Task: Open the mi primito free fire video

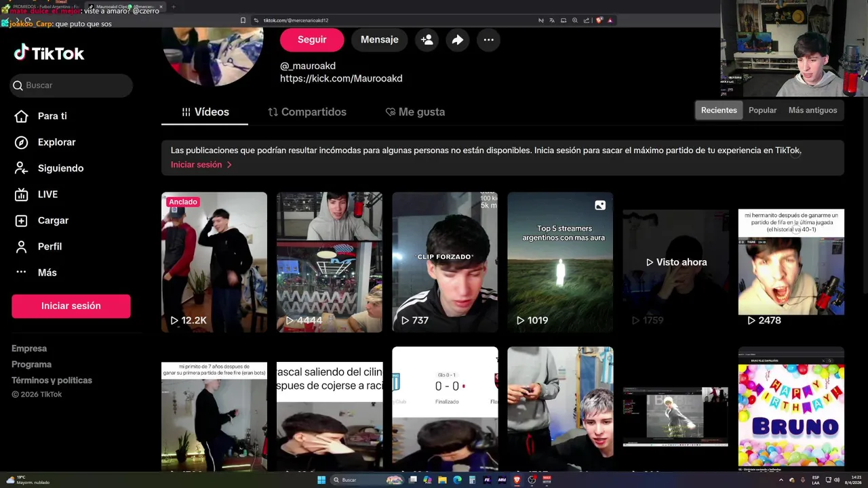Action: pos(214,409)
